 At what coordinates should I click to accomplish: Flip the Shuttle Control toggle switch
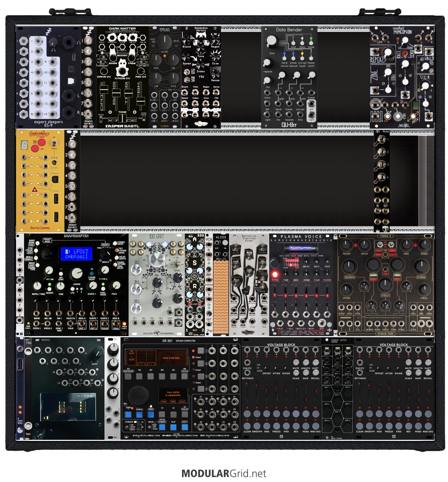[54, 143]
